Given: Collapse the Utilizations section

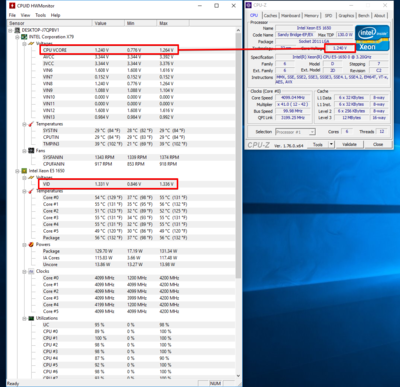Looking at the screenshot, I should click(x=24, y=318).
